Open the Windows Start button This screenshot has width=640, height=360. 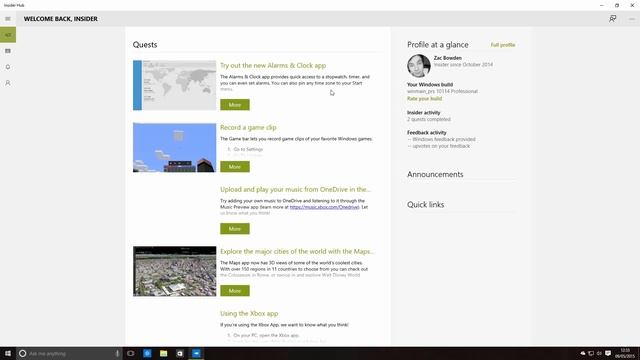pyautogui.click(x=8, y=353)
